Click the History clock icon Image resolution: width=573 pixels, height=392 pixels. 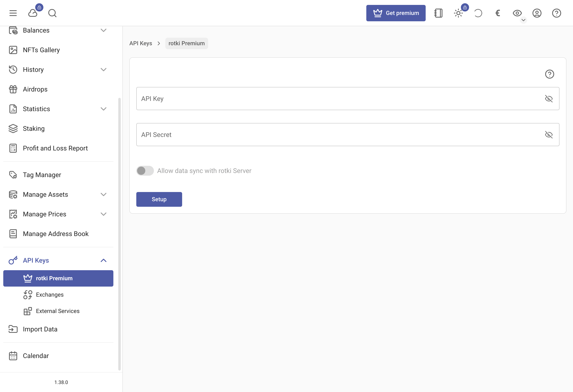[13, 70]
